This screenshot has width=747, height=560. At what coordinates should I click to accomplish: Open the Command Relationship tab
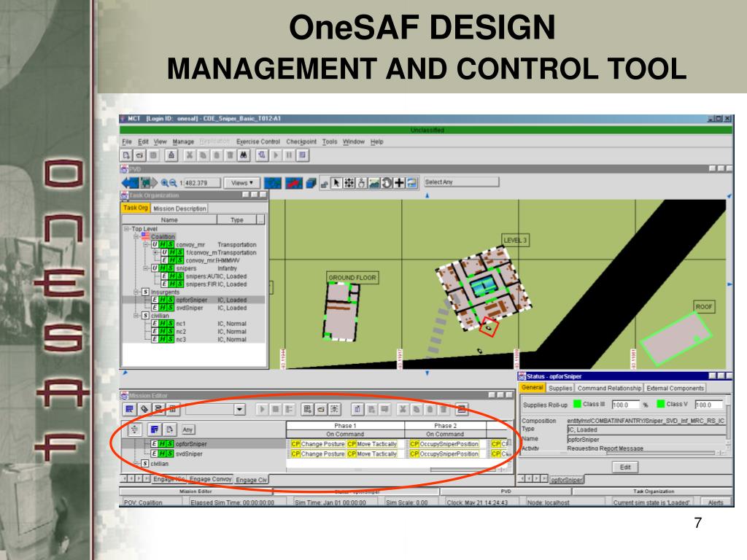point(609,389)
